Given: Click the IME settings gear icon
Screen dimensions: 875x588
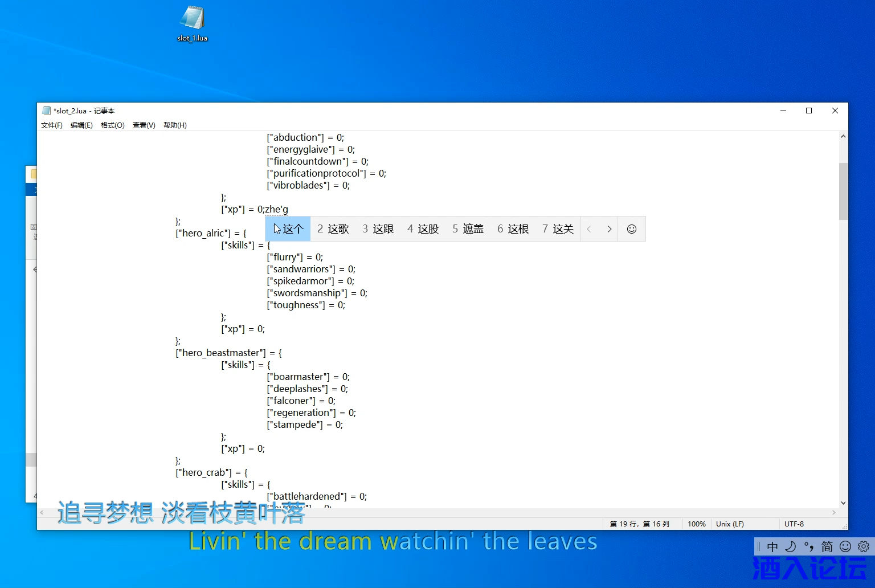Looking at the screenshot, I should [864, 546].
